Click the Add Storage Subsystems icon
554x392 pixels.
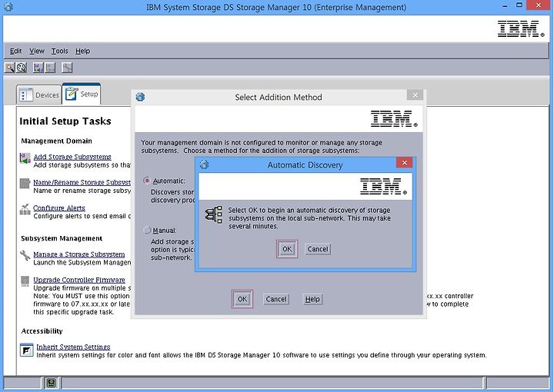(25, 158)
